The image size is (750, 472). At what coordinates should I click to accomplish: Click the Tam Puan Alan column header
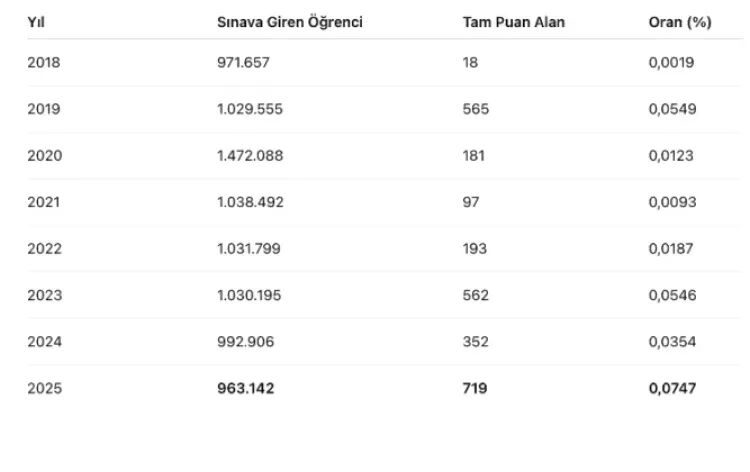click(514, 22)
